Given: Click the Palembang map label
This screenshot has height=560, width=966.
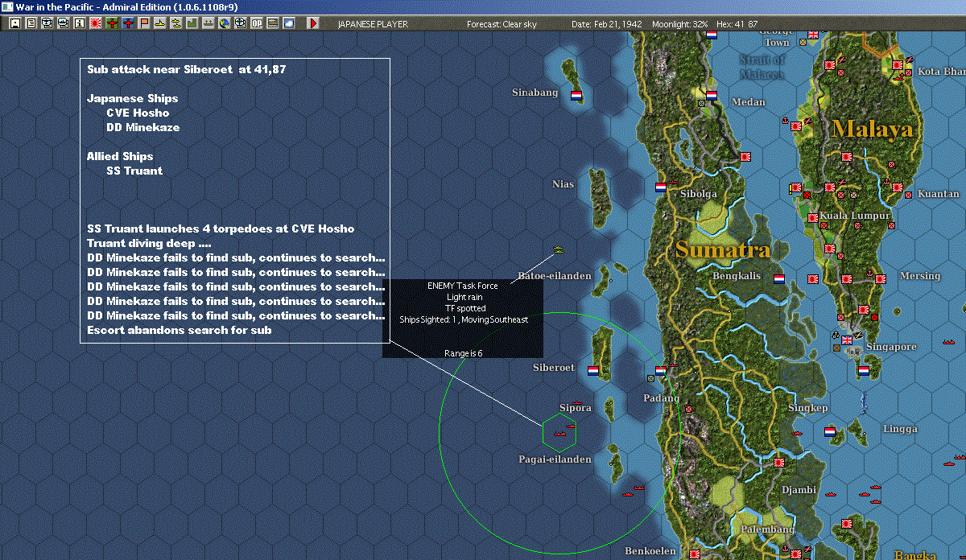Looking at the screenshot, I should pyautogui.click(x=767, y=529).
